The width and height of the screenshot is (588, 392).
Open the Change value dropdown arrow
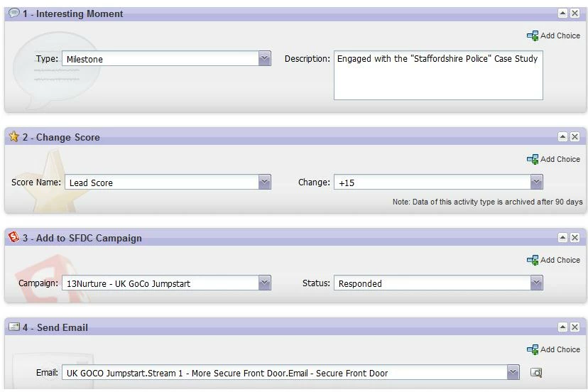tap(536, 183)
